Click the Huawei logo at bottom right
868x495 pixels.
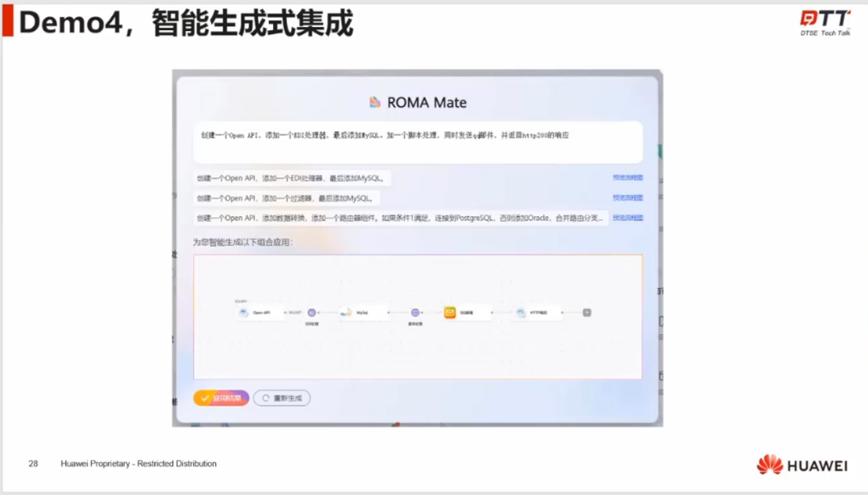pos(802,465)
